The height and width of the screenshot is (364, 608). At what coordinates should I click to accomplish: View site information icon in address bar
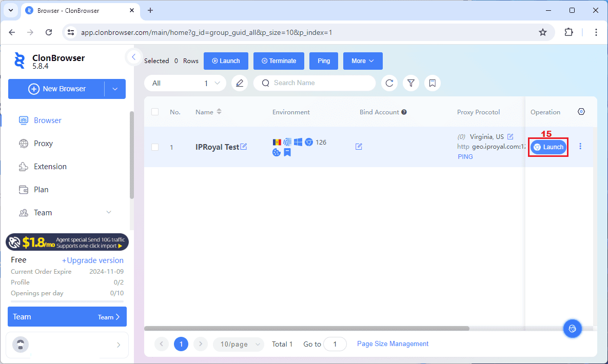[x=71, y=33]
